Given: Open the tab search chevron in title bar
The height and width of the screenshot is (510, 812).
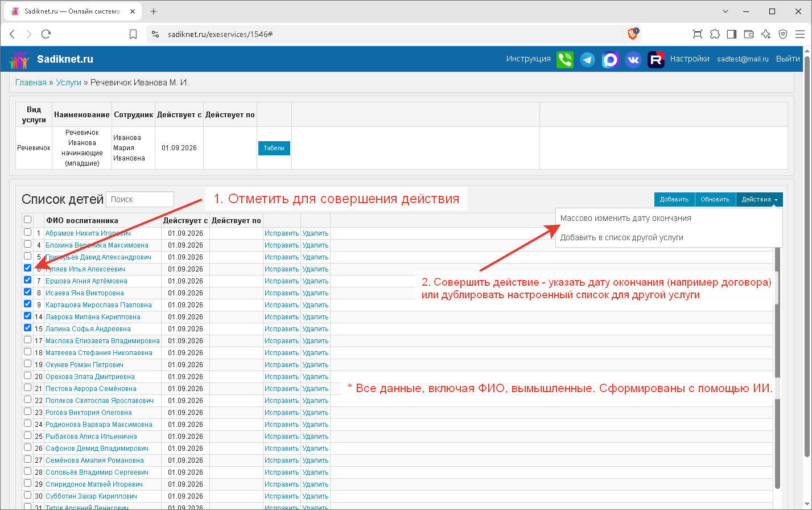Looking at the screenshot, I should (726, 11).
